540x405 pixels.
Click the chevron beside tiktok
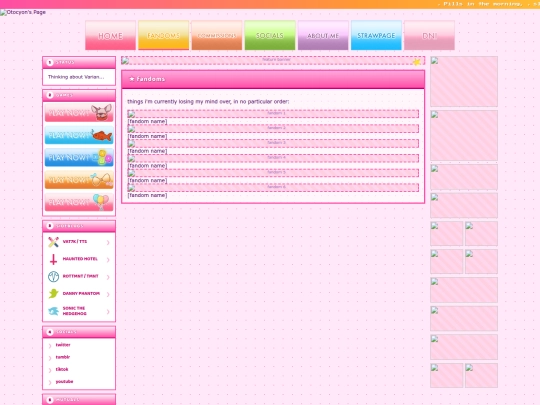coord(50,370)
